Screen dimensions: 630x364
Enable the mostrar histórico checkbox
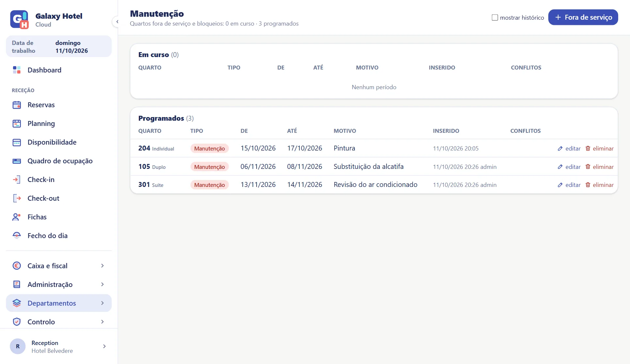pos(495,17)
